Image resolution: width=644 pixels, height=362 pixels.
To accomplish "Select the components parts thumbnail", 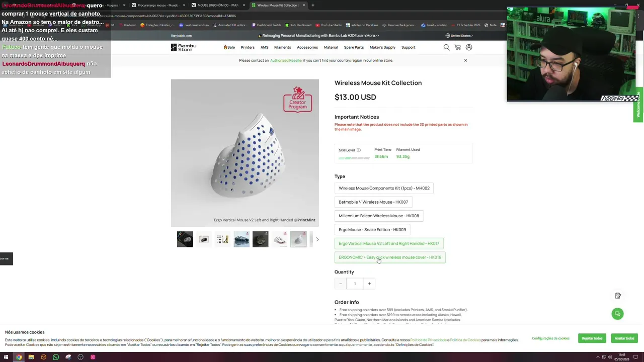I will 222,239.
